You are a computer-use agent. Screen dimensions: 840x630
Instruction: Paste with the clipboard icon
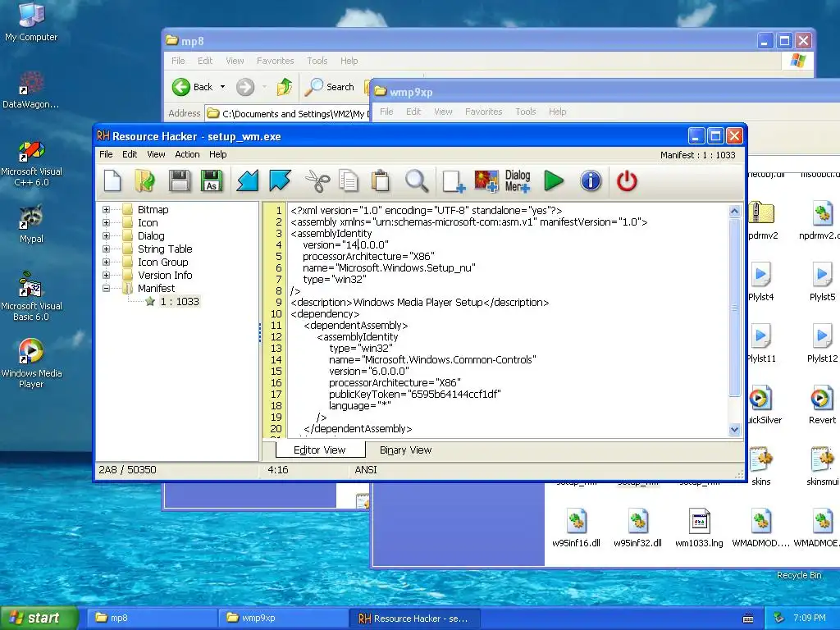(x=381, y=180)
